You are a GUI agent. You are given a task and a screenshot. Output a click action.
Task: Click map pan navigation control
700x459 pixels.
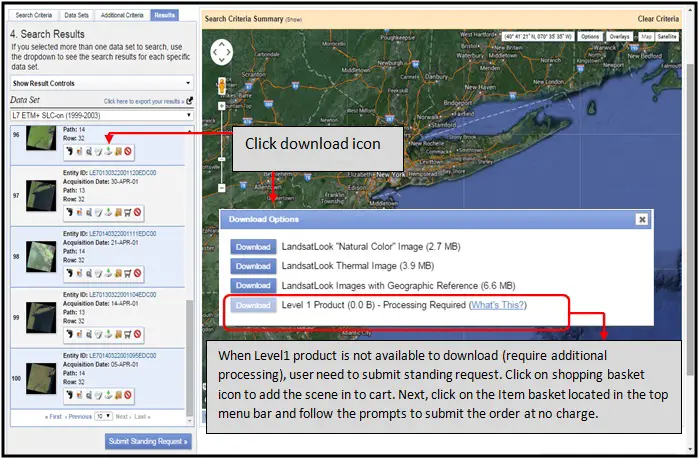(x=221, y=52)
